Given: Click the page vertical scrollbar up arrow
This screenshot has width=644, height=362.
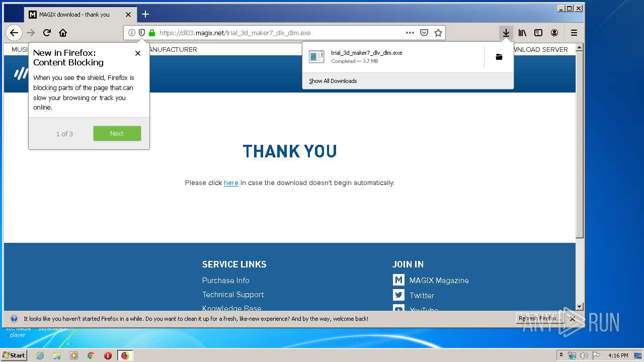Looking at the screenshot, I should (x=580, y=47).
